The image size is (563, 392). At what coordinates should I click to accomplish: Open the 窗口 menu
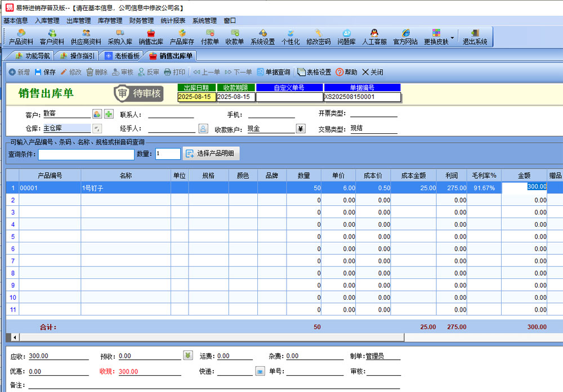(x=230, y=21)
